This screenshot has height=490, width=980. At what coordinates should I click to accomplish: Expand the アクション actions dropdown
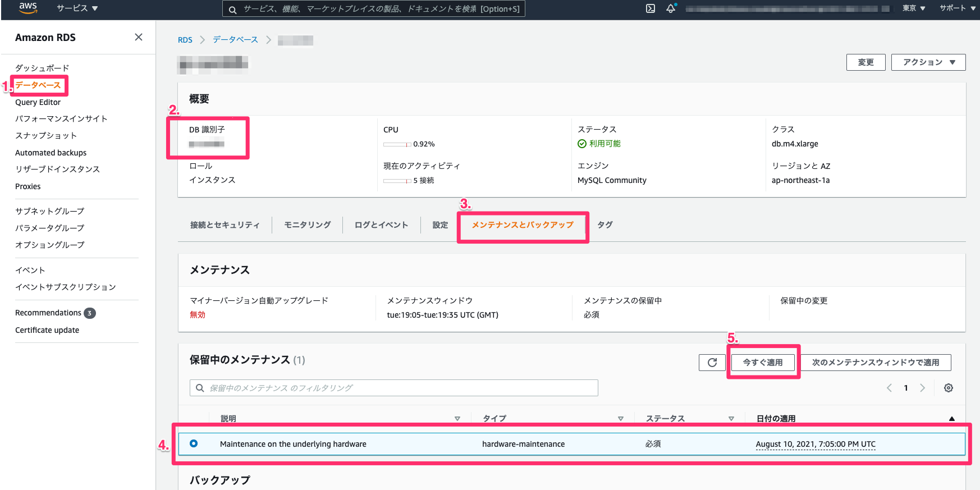(928, 62)
